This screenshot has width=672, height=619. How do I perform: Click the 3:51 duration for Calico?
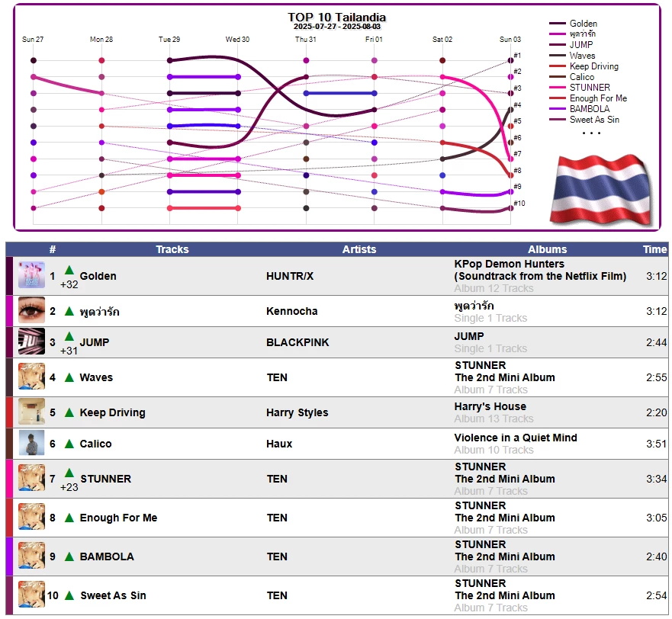(657, 444)
